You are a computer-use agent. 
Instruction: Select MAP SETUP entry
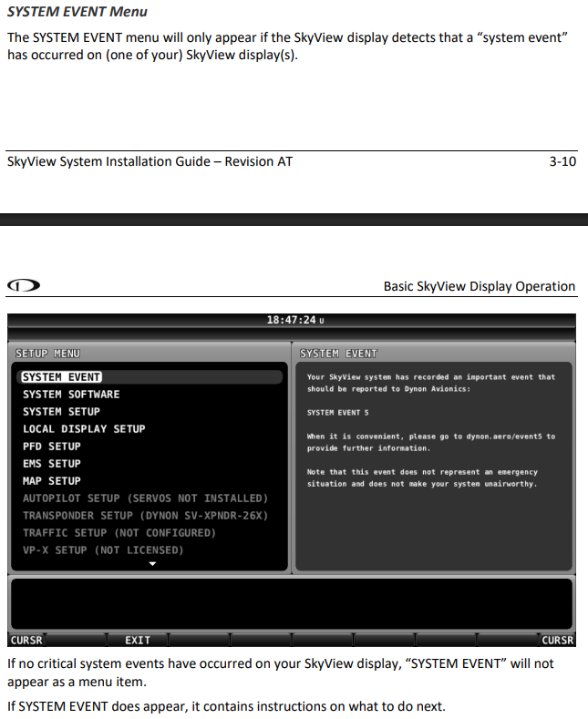[x=52, y=481]
